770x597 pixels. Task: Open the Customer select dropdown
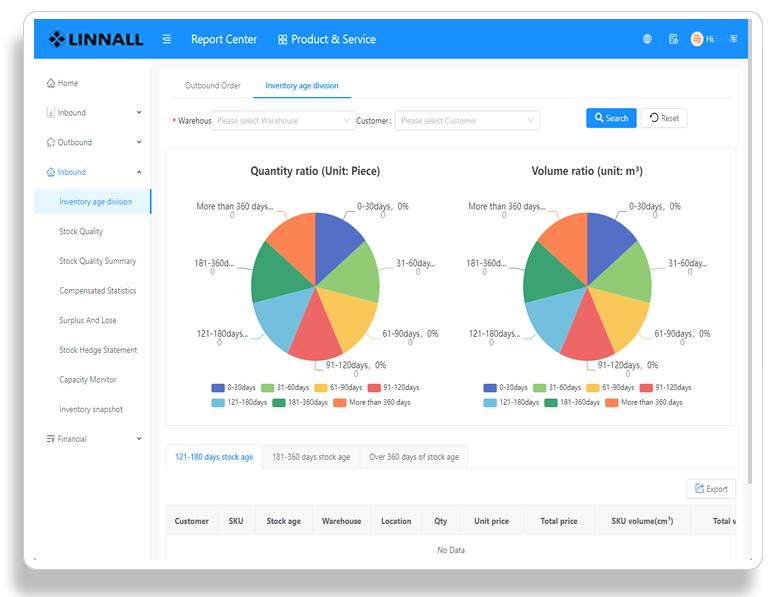467,121
